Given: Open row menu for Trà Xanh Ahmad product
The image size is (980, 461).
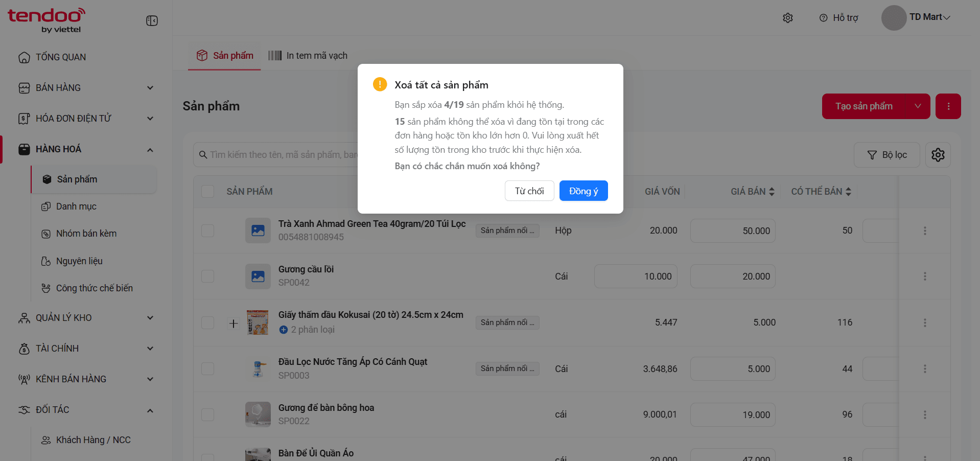Looking at the screenshot, I should point(925,230).
